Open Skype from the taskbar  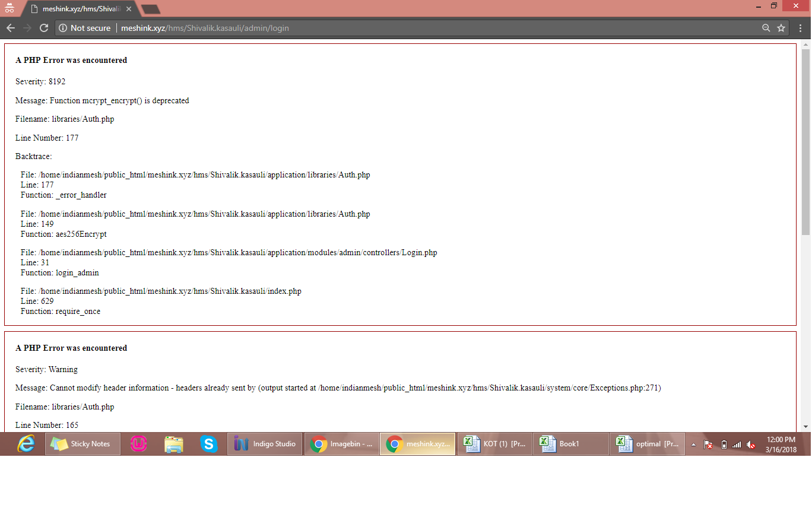209,444
